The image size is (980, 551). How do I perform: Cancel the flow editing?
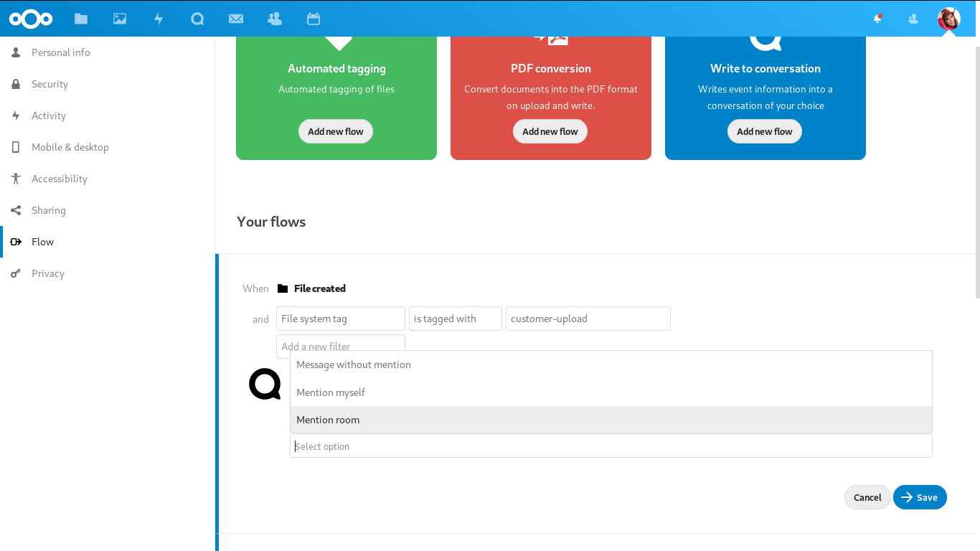coord(867,497)
